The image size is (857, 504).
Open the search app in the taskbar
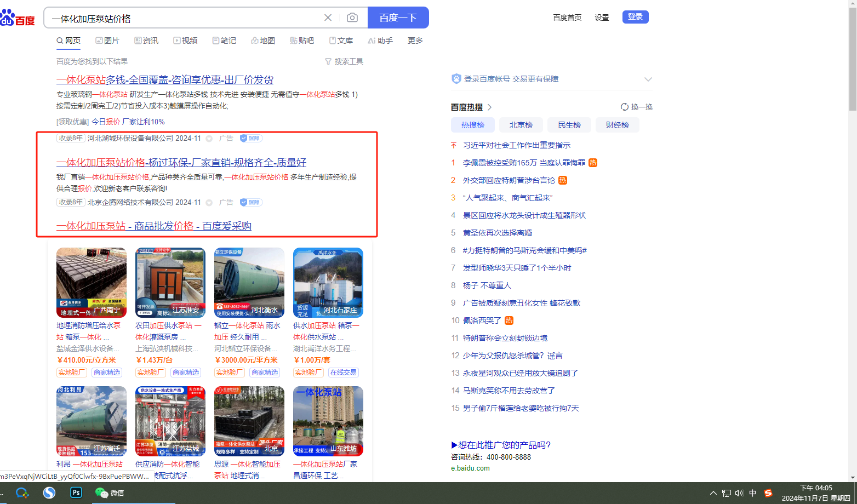22,492
